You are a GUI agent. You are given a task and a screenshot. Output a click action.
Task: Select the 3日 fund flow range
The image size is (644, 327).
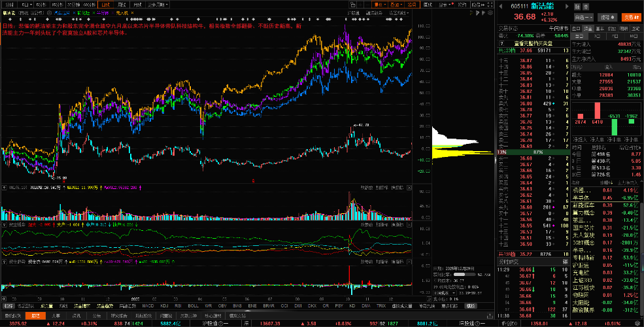coord(597,36)
